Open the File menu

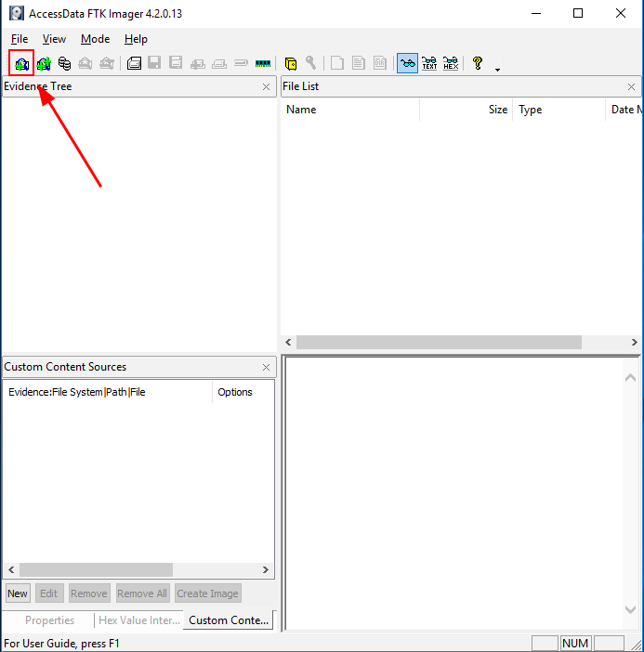pos(20,39)
